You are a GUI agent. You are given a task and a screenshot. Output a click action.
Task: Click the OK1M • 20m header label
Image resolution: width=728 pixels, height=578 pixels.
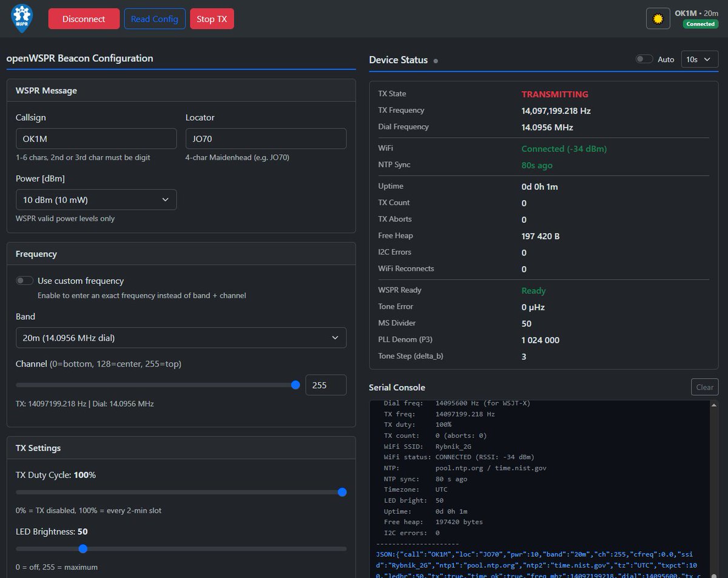[x=696, y=13]
